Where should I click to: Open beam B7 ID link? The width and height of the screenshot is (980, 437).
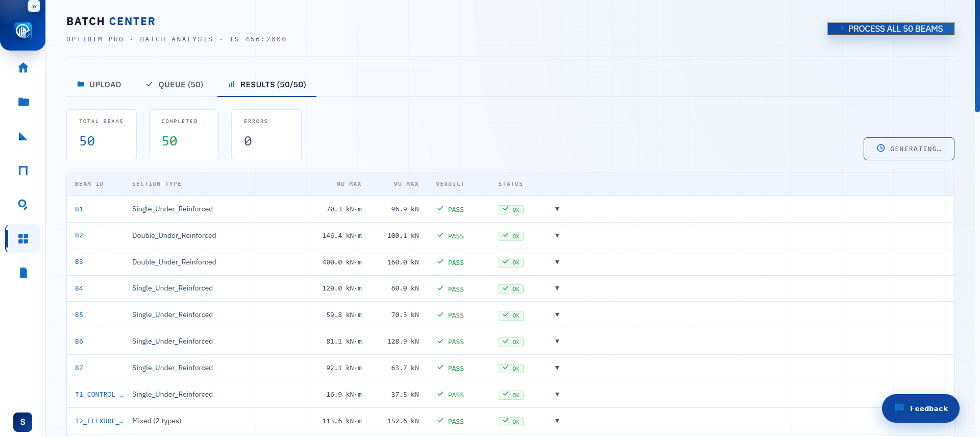(x=79, y=368)
